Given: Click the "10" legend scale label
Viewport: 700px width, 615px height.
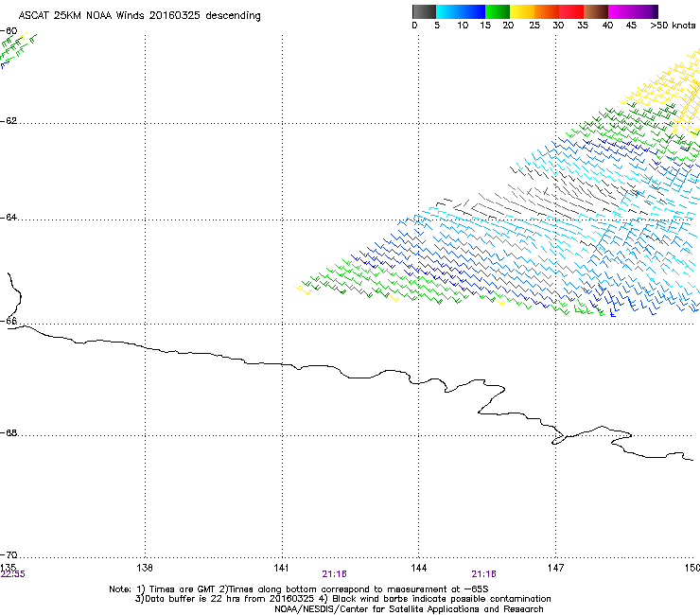Looking at the screenshot, I should click(x=463, y=26).
